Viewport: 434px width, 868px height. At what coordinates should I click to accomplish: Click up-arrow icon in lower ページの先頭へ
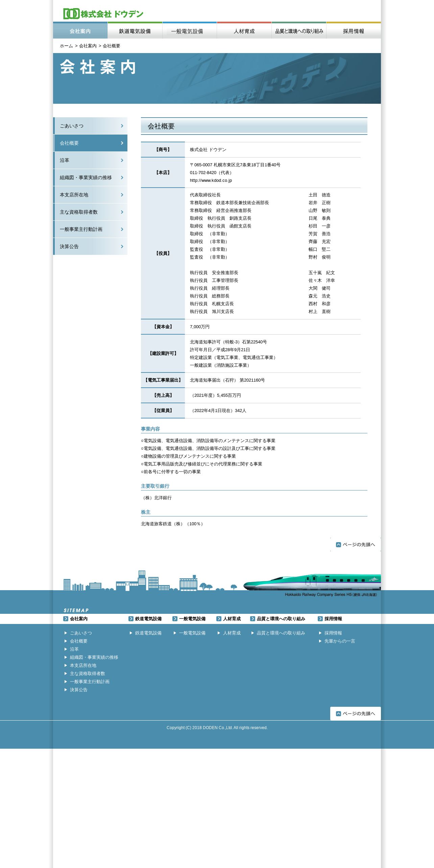(338, 714)
